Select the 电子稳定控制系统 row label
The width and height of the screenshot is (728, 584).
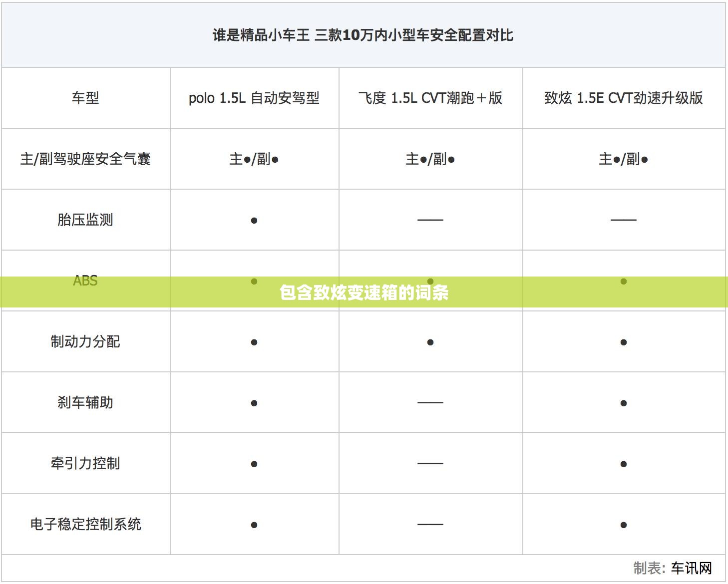[85, 524]
